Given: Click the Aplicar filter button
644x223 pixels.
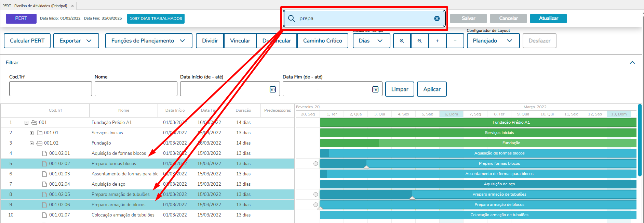Looking at the screenshot, I should click(432, 89).
